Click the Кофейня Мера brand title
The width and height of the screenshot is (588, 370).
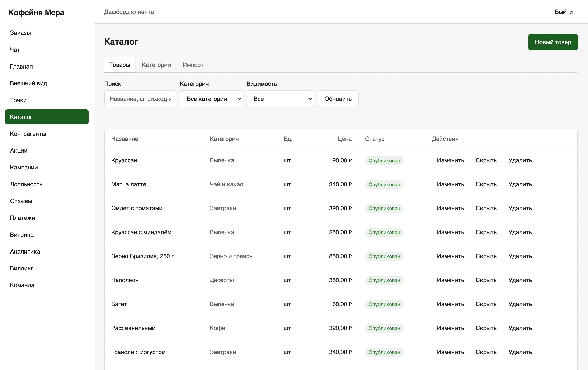click(36, 12)
